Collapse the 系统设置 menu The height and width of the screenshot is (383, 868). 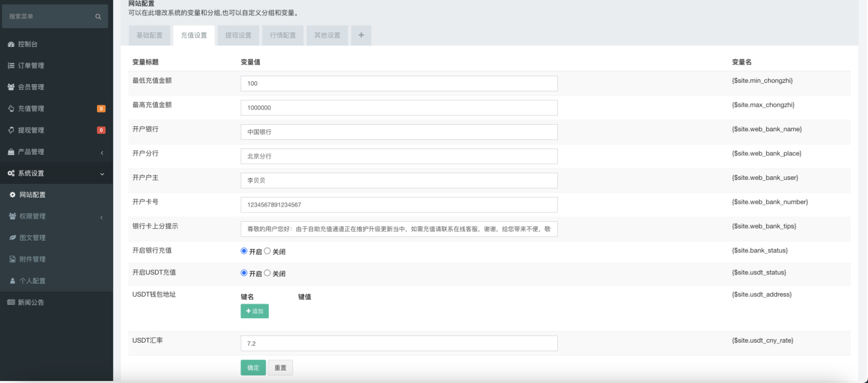tap(102, 174)
